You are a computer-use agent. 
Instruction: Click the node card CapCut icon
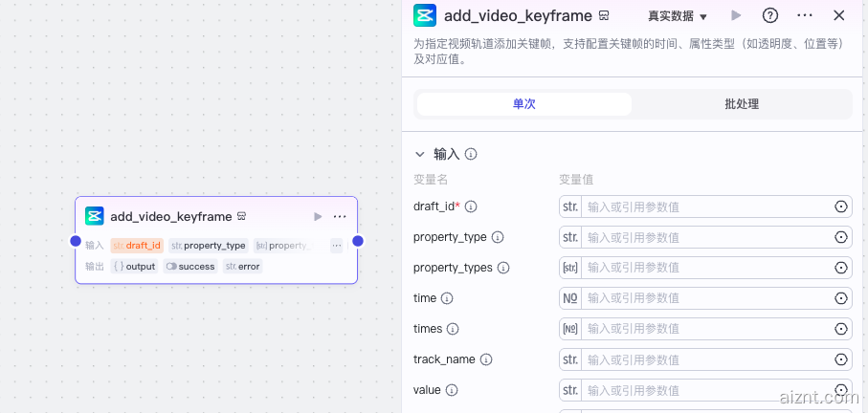click(94, 216)
